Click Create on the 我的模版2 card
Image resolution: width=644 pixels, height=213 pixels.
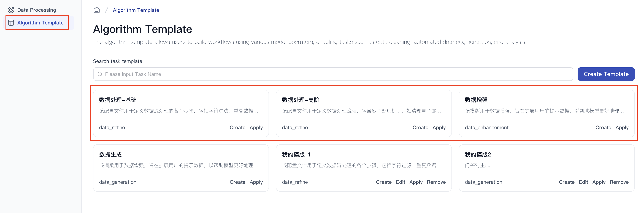coord(567,182)
